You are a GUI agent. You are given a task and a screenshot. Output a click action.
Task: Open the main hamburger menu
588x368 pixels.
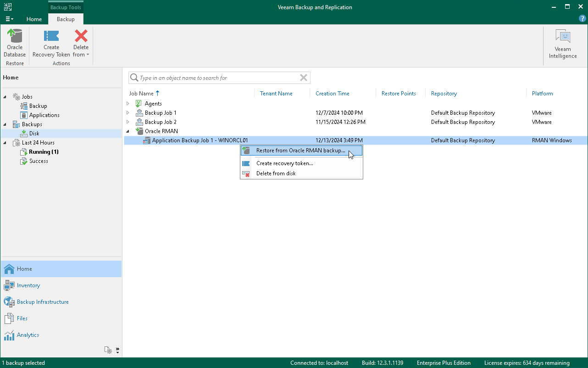[x=9, y=19]
